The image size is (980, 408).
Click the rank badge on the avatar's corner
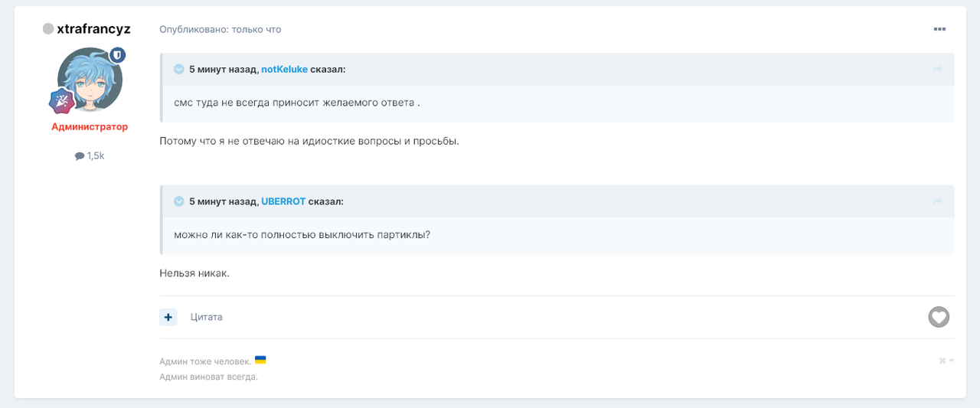[60, 101]
